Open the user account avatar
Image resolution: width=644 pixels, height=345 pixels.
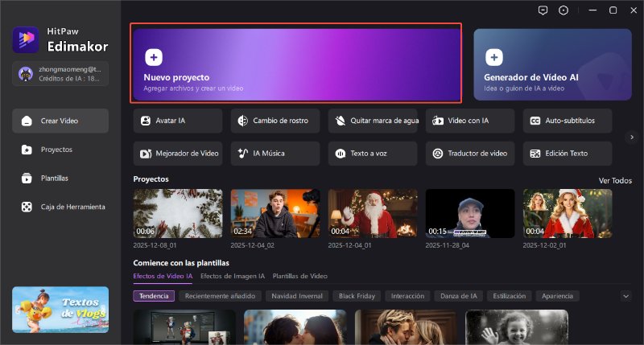pos(26,74)
